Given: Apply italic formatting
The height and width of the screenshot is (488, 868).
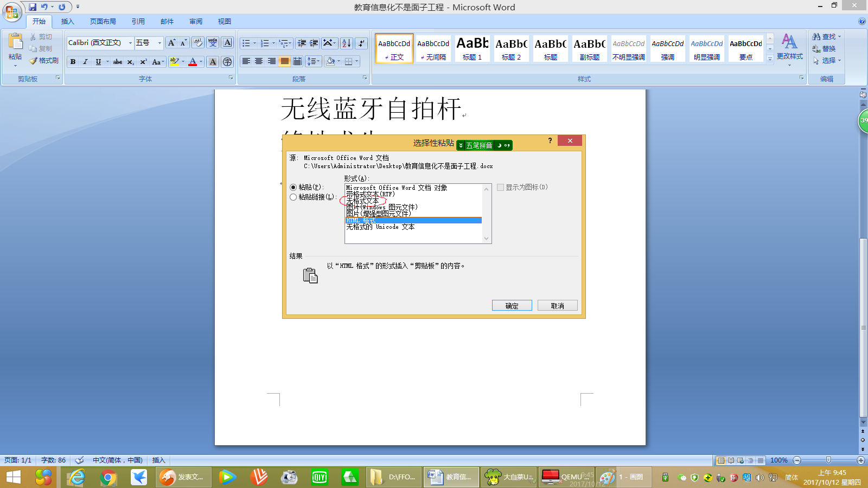Looking at the screenshot, I should coord(85,62).
